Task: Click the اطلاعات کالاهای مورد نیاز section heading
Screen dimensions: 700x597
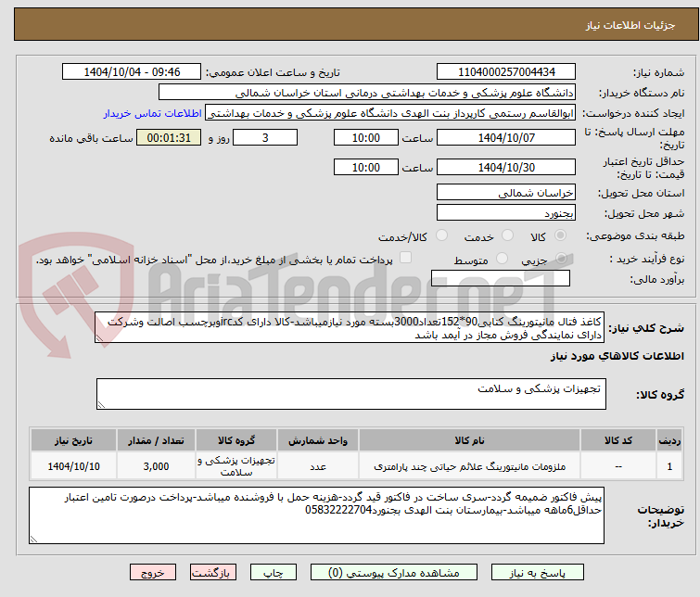Action: click(x=617, y=356)
